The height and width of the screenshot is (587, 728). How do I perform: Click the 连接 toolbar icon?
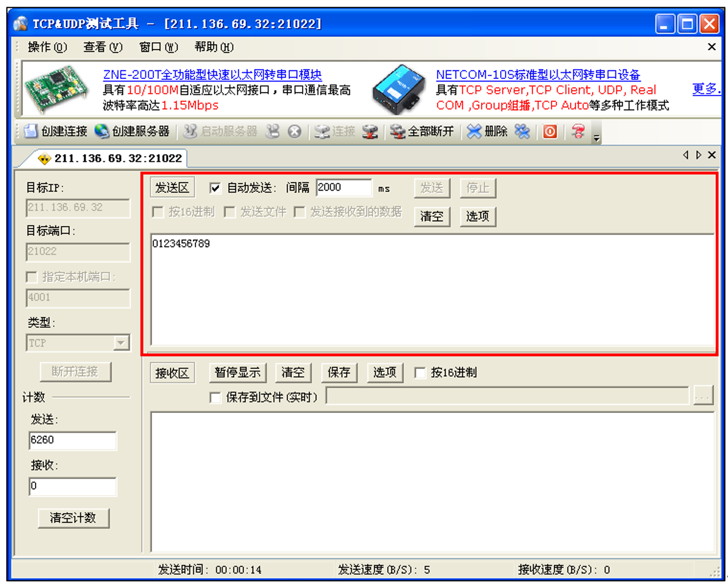pyautogui.click(x=322, y=131)
